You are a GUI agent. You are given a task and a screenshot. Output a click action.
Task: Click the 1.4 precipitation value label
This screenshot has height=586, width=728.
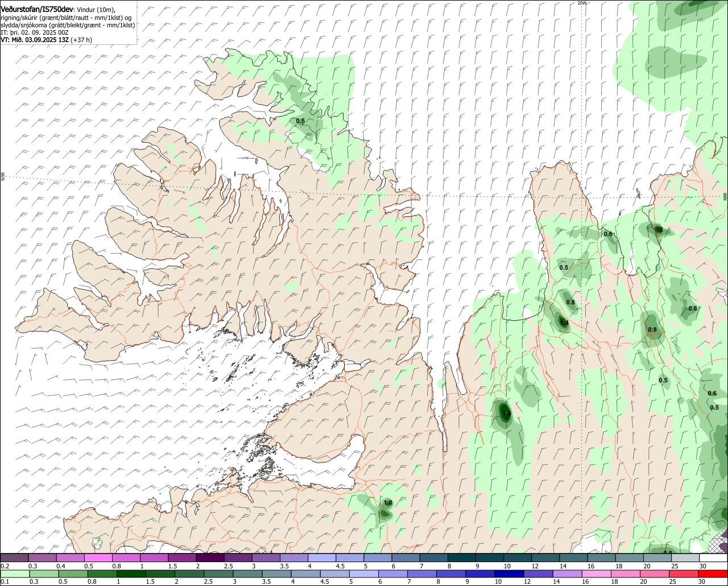564,323
